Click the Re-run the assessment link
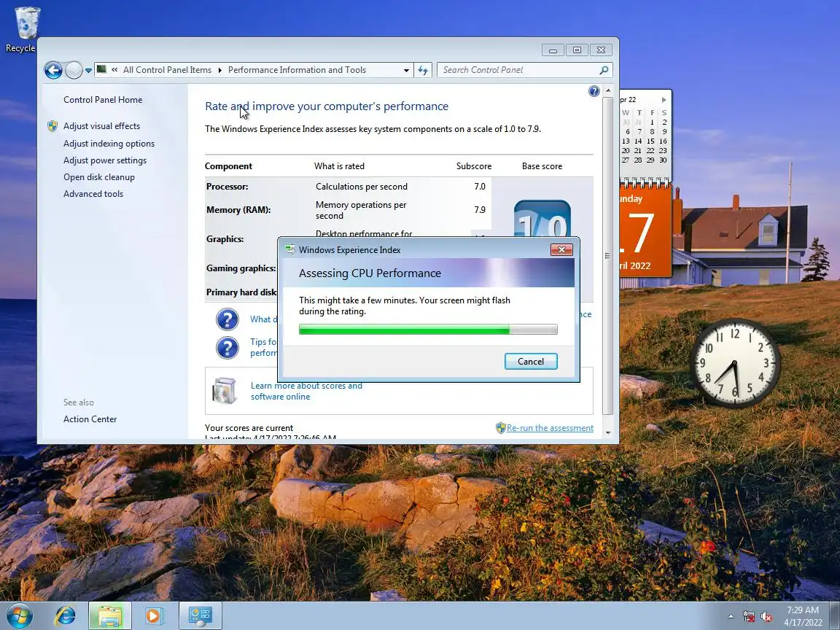This screenshot has height=630, width=840. pyautogui.click(x=551, y=428)
